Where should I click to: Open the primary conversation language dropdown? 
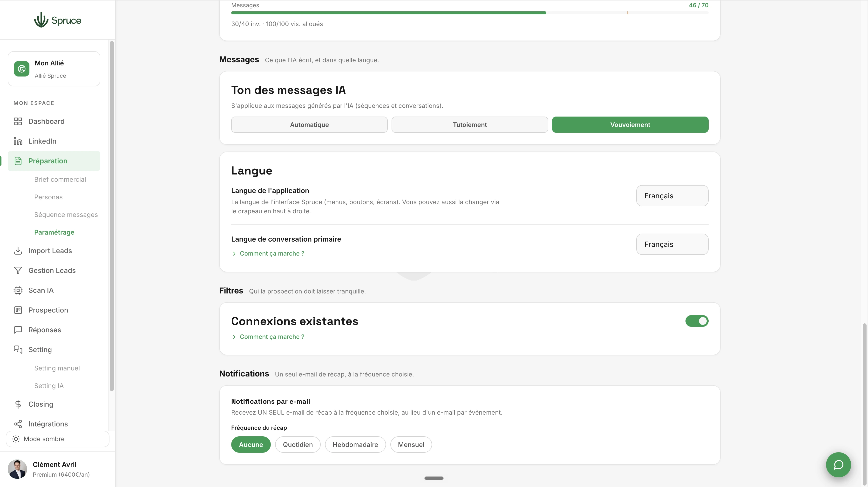(x=672, y=244)
